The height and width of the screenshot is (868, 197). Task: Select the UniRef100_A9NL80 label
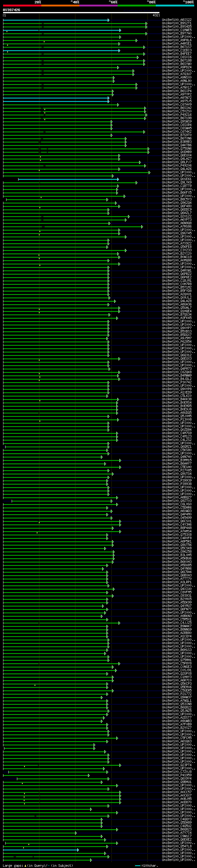(177, 81)
